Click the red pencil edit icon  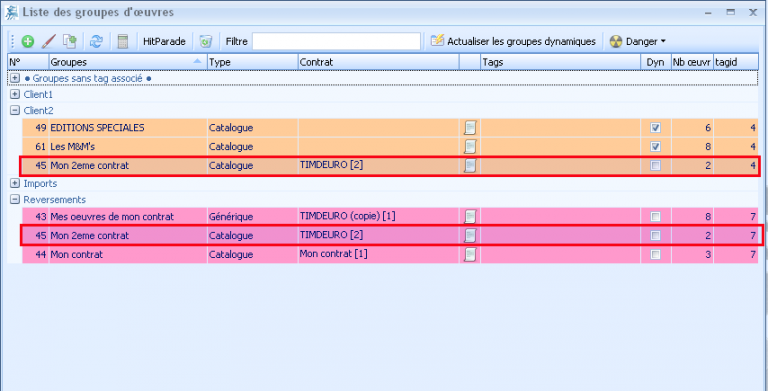click(48, 42)
